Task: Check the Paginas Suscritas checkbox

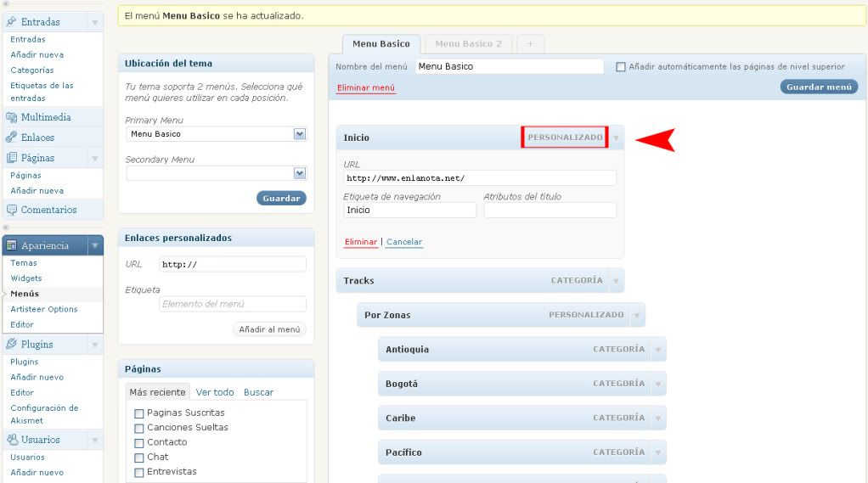Action: [x=138, y=413]
